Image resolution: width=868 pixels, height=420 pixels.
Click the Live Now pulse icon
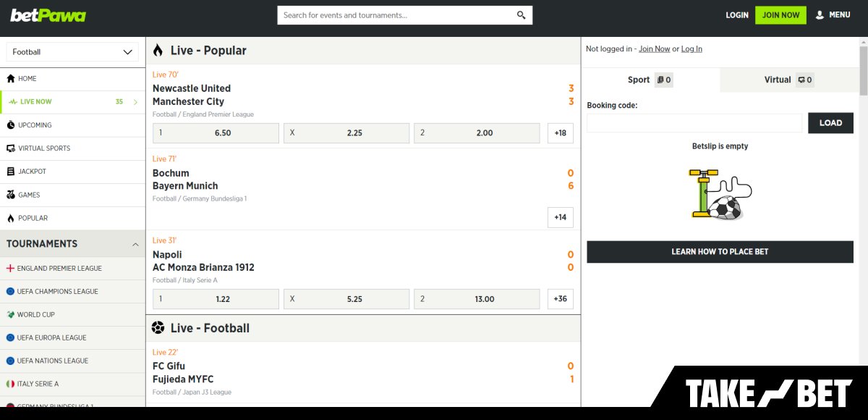tap(14, 102)
